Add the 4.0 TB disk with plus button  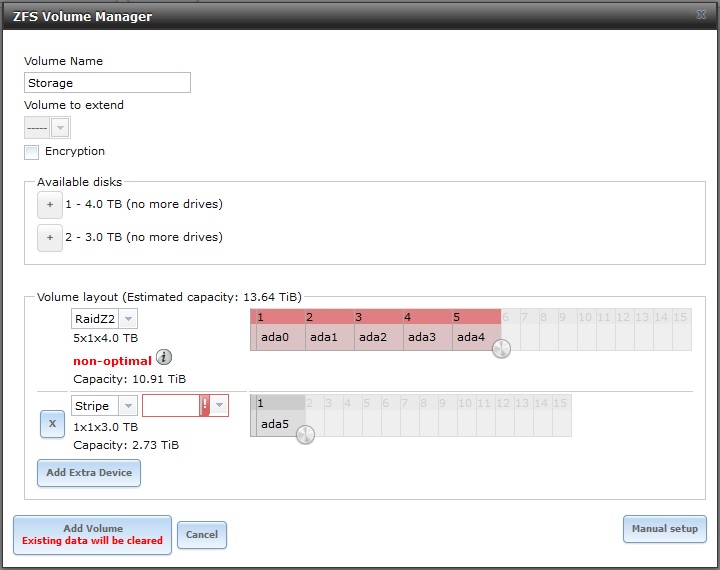click(x=50, y=205)
